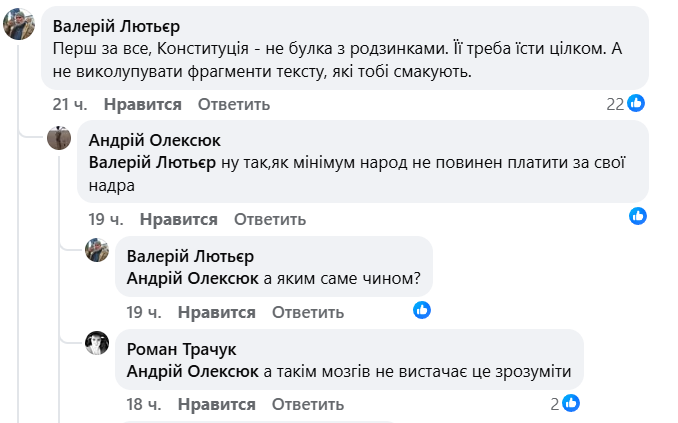This screenshot has height=423, width=678.
Task: Click mention 'Валерій Лютьєр' inside Андрій's comment
Action: (152, 162)
